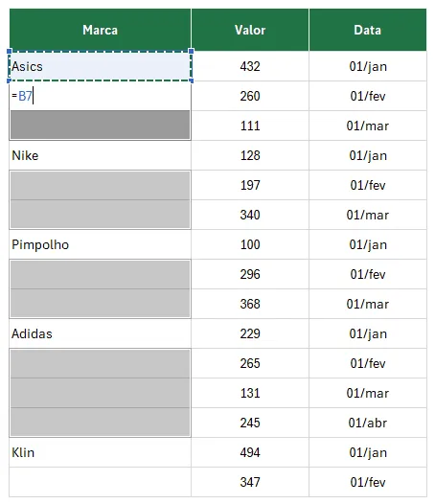Select the dark gray cell below the =B7 formula

tap(100, 125)
